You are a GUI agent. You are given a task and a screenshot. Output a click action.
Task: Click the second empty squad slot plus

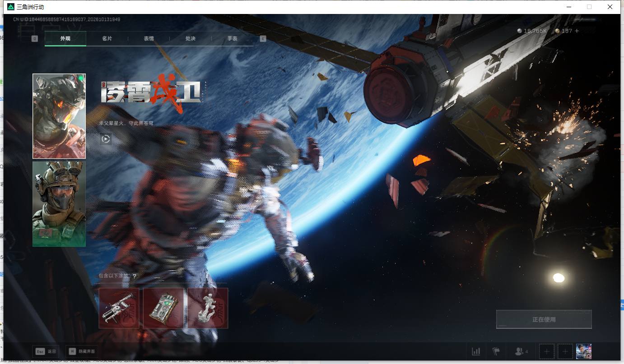click(x=564, y=351)
